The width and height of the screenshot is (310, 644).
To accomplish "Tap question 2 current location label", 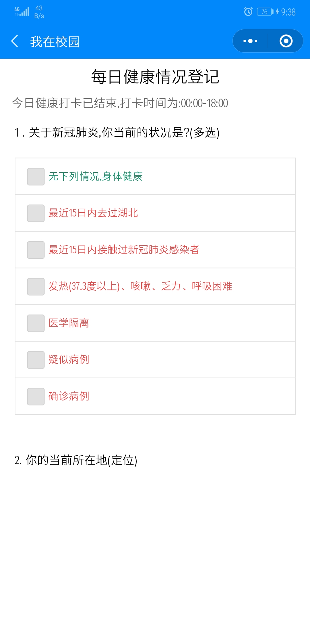I will point(76,460).
